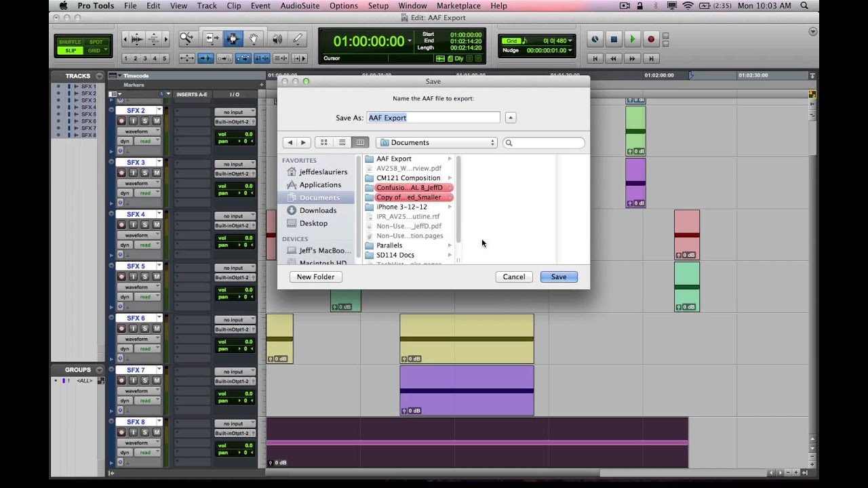Screen dimensions: 868x488
Task: Open the AudioSuite menu
Action: tap(300, 5)
